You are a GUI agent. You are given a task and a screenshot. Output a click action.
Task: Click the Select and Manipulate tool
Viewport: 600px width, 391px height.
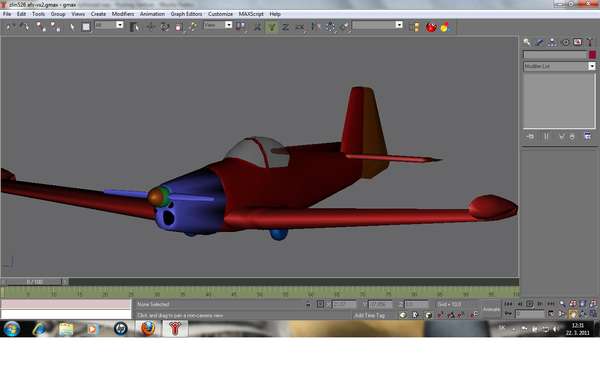tap(193, 27)
